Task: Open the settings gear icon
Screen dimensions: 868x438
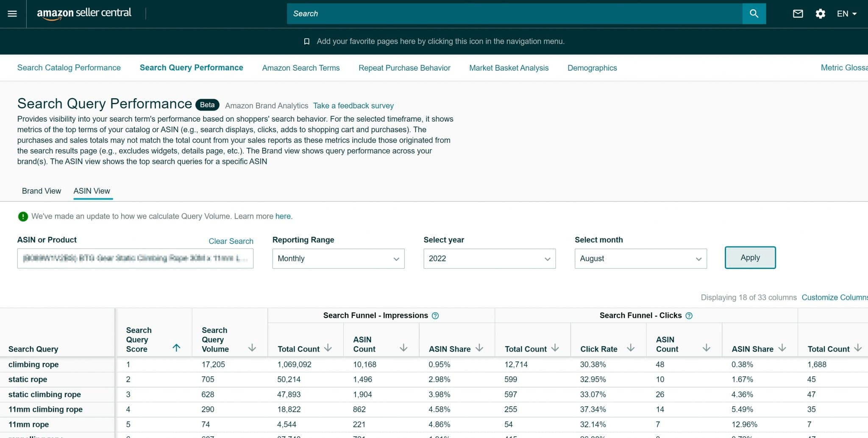Action: 820,14
